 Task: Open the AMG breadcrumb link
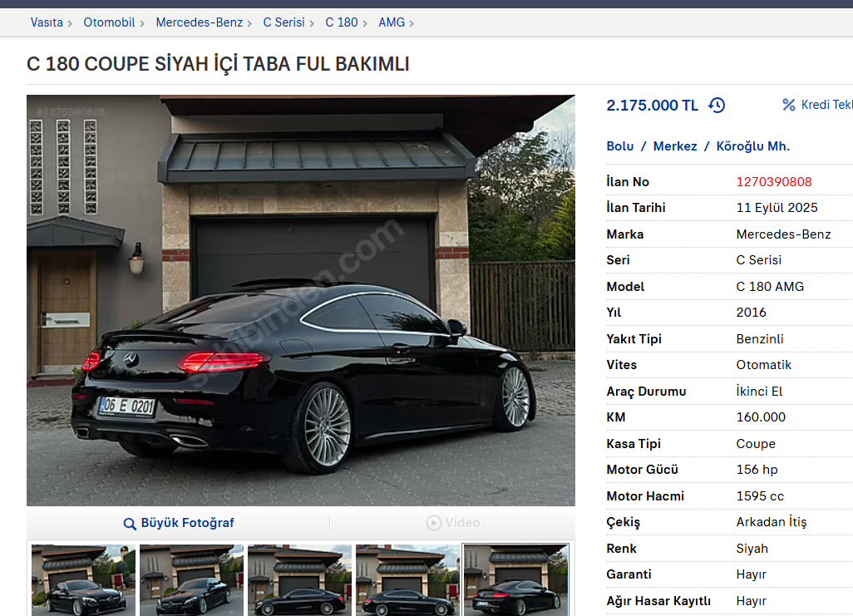pos(392,22)
